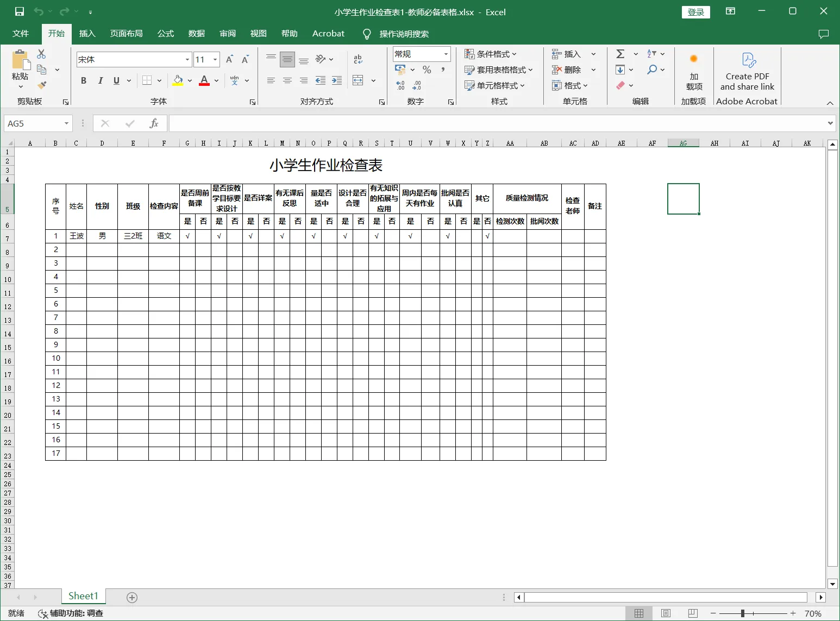Click Create PDF and share link
The width and height of the screenshot is (840, 621).
click(747, 72)
